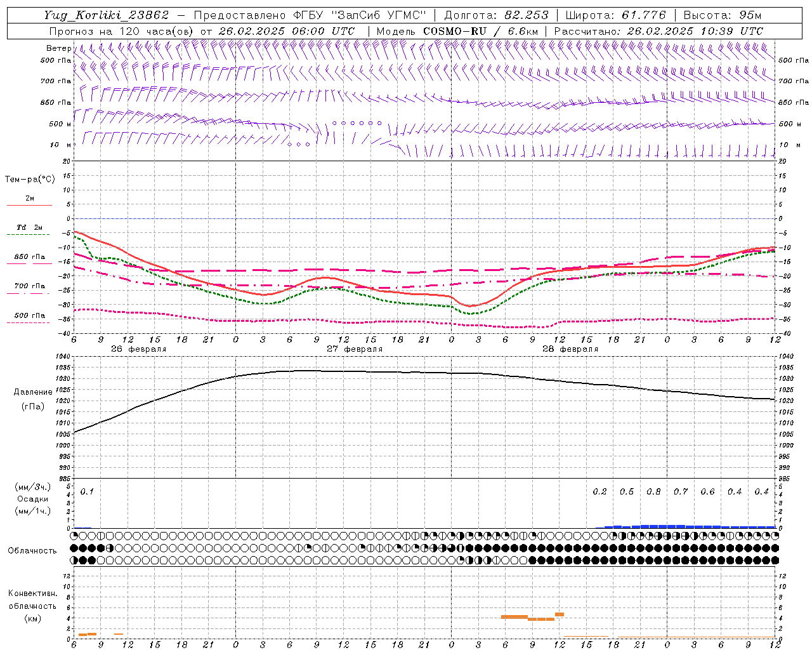This screenshot has width=812, height=650.
Task: Click the 0.6 precipitation value
Action: click(x=707, y=492)
